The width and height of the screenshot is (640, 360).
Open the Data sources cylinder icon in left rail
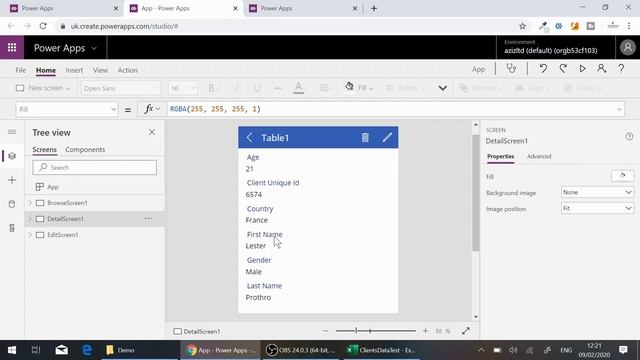pos(12,204)
